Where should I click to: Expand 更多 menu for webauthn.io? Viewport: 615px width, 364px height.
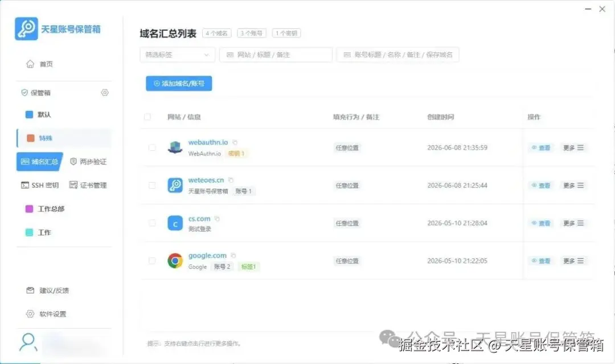573,148
